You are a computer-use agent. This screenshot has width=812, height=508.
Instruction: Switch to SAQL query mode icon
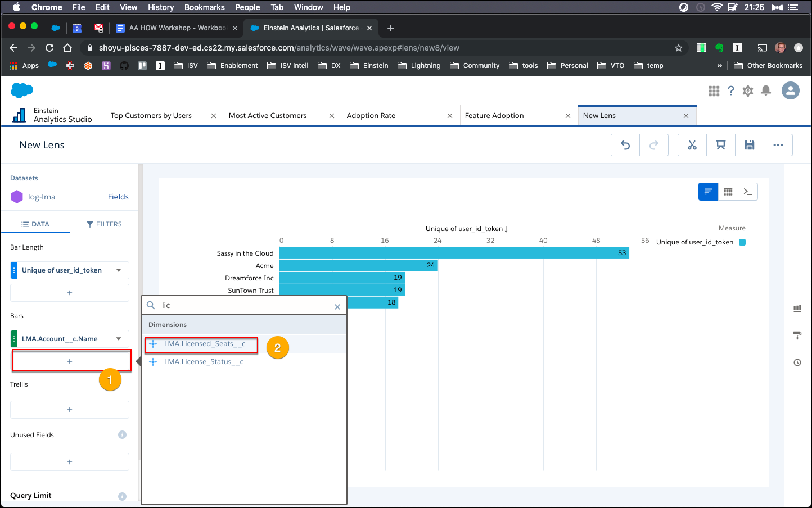[748, 192]
